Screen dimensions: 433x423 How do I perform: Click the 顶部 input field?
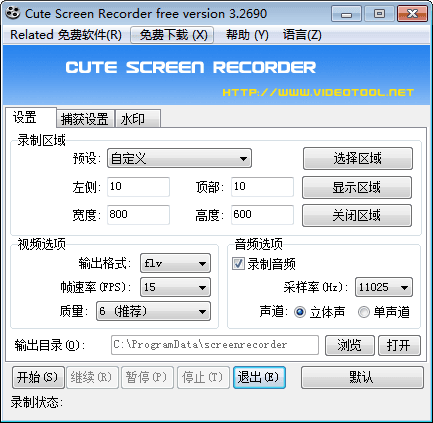tap(262, 186)
